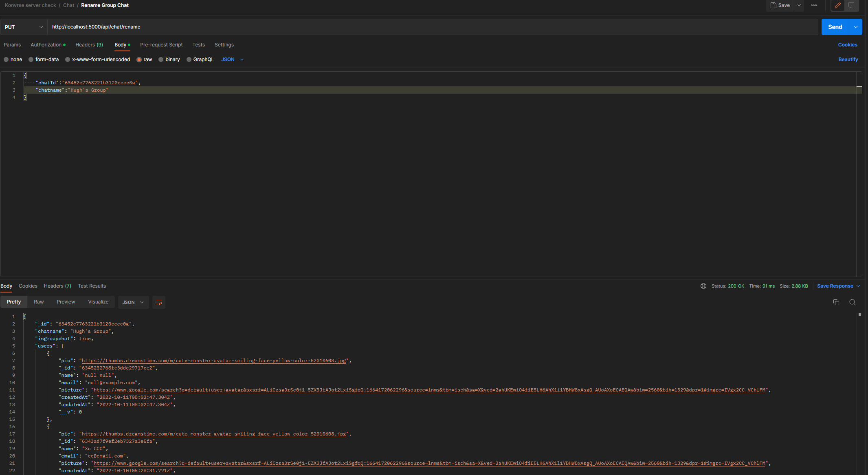Screen dimensions: 868x475
Task: Select the binary body type
Action: pos(169,59)
